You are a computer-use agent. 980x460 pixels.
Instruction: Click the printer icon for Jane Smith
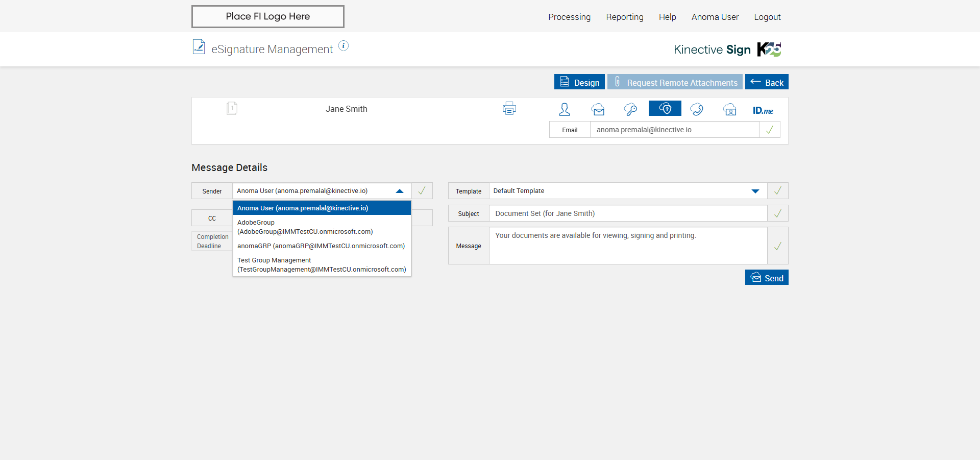509,109
